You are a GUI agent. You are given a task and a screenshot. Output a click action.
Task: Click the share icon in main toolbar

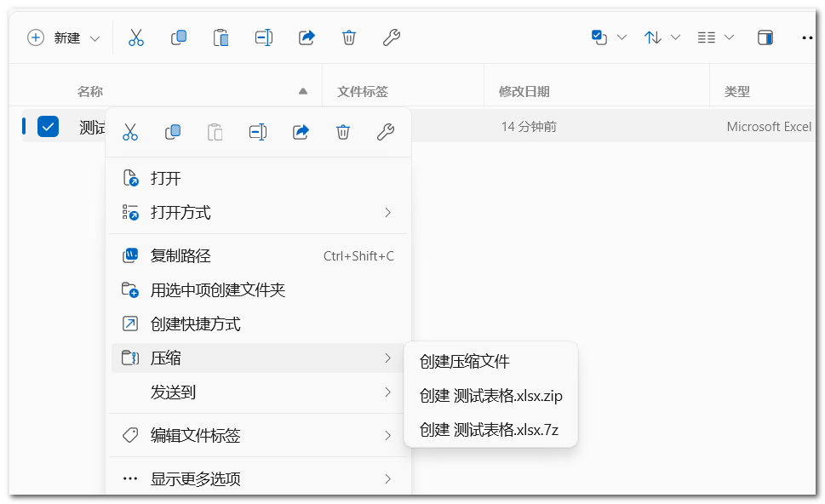click(x=307, y=37)
